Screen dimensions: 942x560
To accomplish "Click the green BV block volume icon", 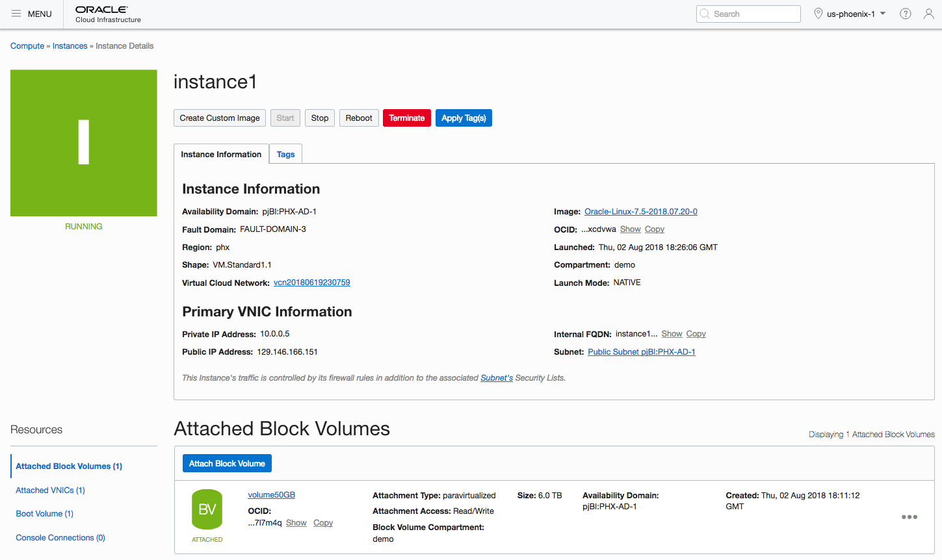I will pyautogui.click(x=207, y=509).
